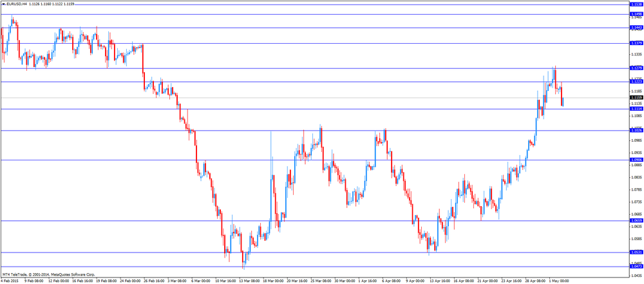
Task: Click the 1.0685 price scale value
Action: click(x=636, y=214)
